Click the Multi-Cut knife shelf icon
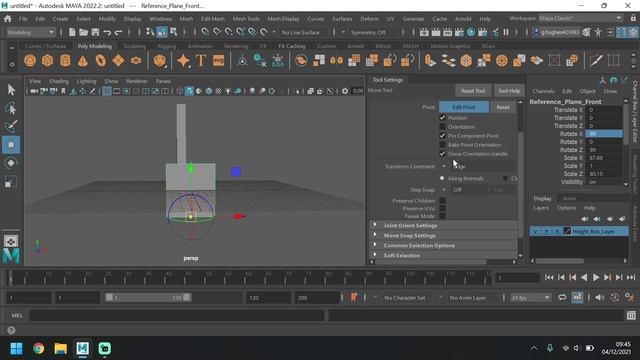 (x=596, y=60)
